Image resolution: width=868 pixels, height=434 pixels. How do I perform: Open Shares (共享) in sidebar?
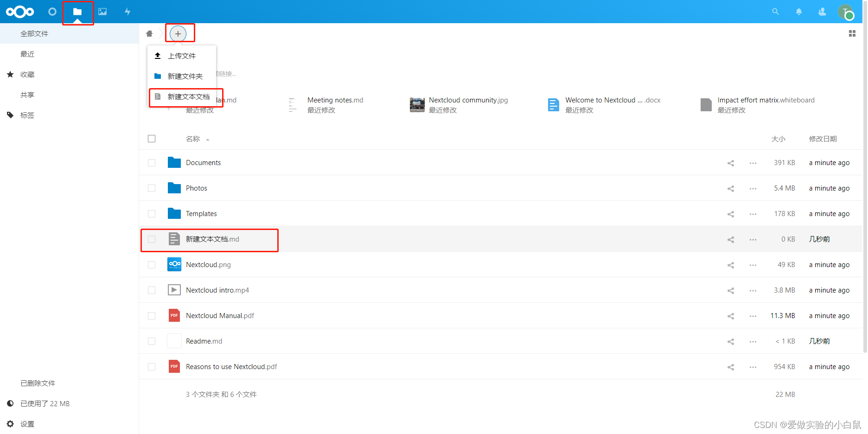point(69,95)
